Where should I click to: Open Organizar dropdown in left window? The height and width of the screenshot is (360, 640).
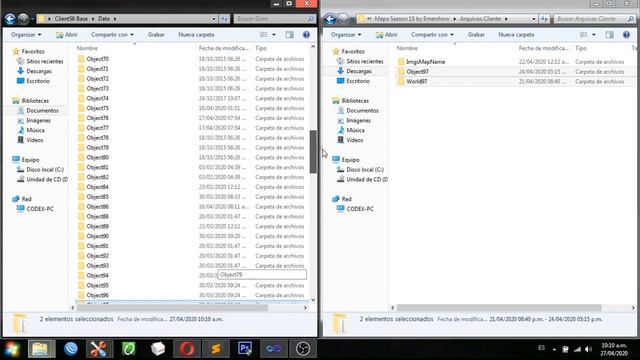[26, 35]
